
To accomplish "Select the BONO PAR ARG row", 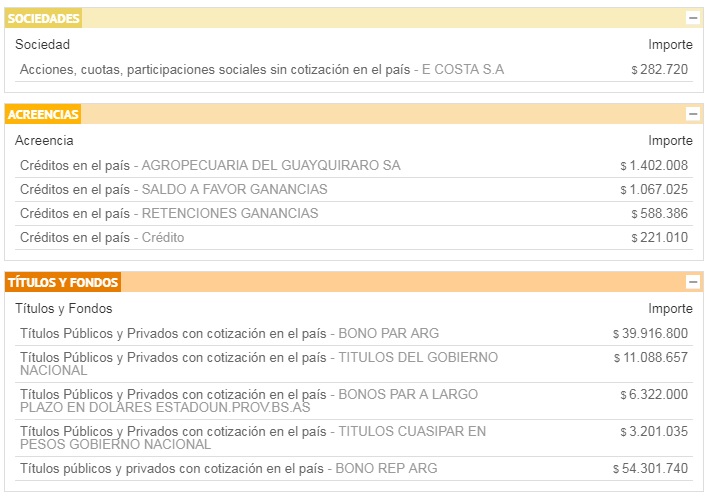I will (x=229, y=333).
